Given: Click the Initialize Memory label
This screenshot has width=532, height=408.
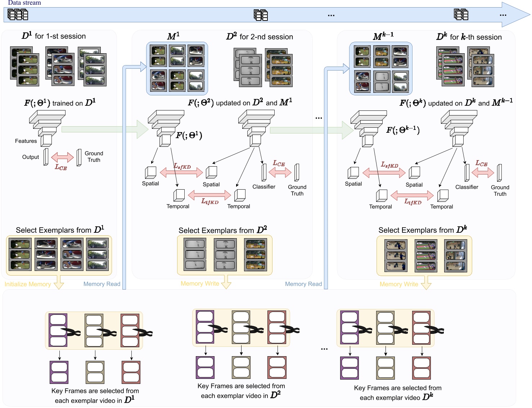Looking at the screenshot, I should (28, 284).
